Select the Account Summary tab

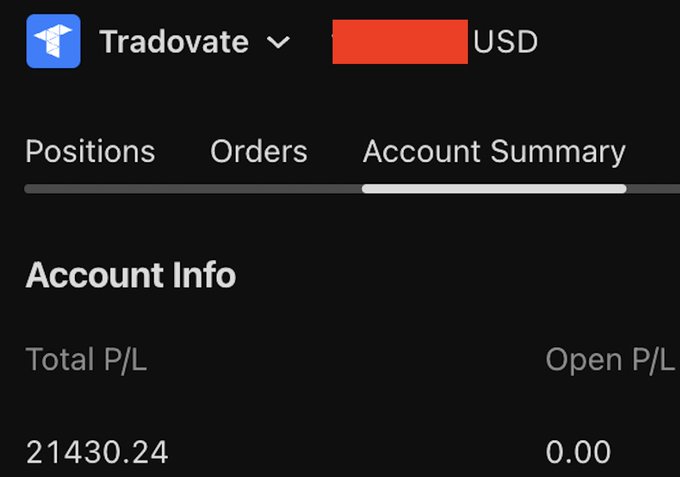[x=494, y=152]
